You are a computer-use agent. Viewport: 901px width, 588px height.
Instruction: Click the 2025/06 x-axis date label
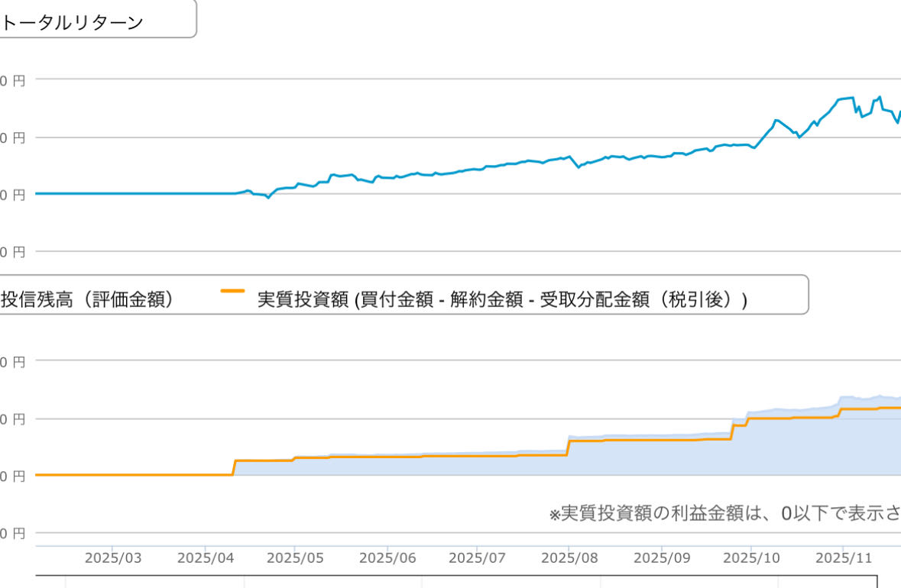pyautogui.click(x=387, y=557)
